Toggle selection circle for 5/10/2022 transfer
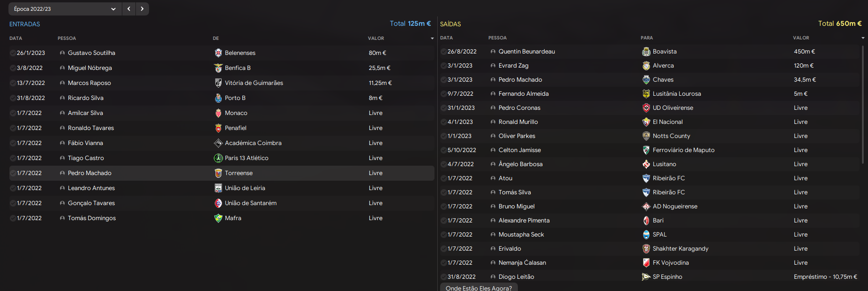 (x=443, y=150)
